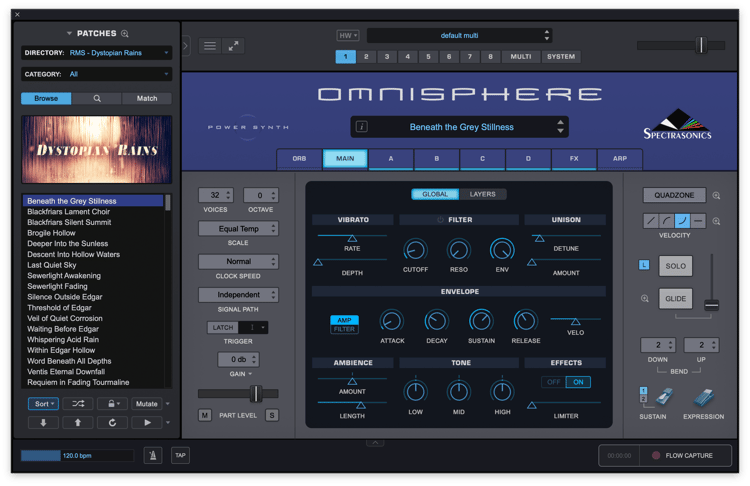
Task: Click the SOLO button
Action: [x=675, y=266]
